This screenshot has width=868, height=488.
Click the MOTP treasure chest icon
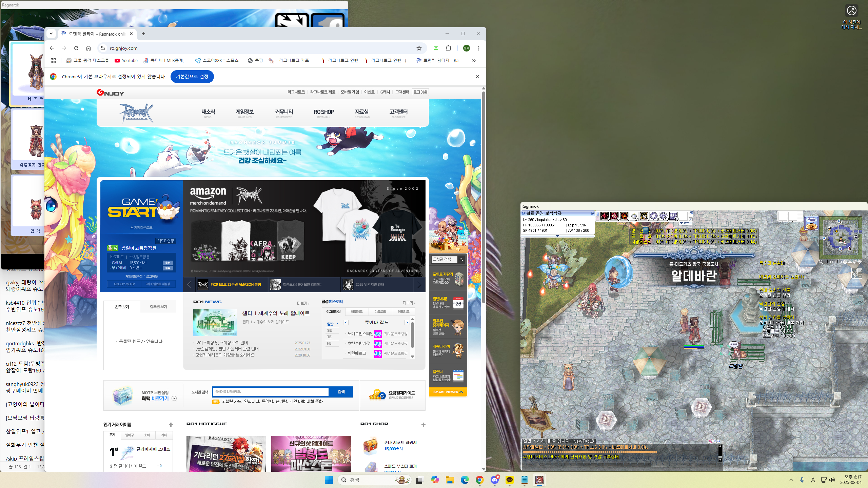[122, 395]
